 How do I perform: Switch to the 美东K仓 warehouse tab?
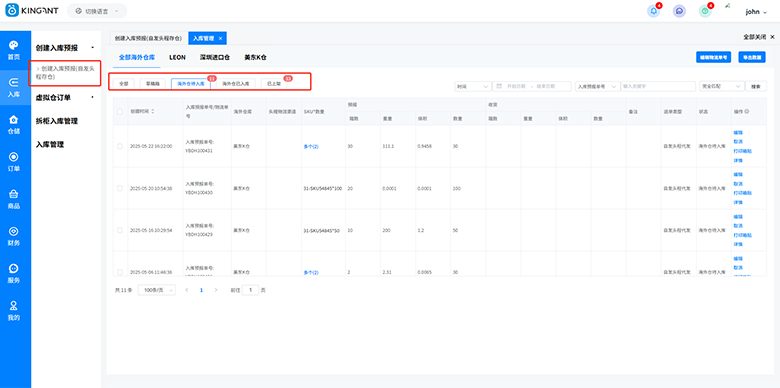(x=255, y=57)
